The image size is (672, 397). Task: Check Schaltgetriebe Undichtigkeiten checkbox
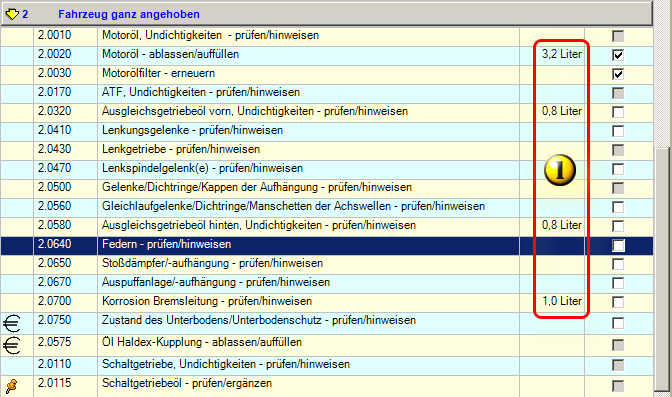click(x=618, y=365)
